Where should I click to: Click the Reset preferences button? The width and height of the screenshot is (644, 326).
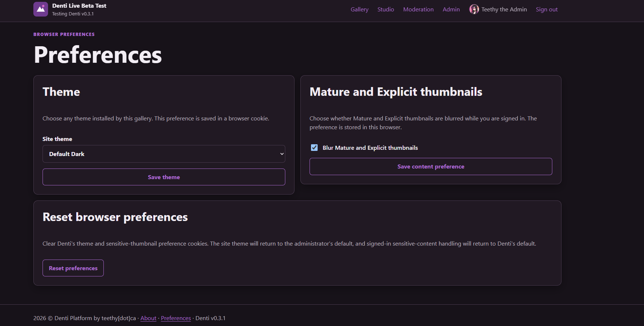tap(73, 268)
